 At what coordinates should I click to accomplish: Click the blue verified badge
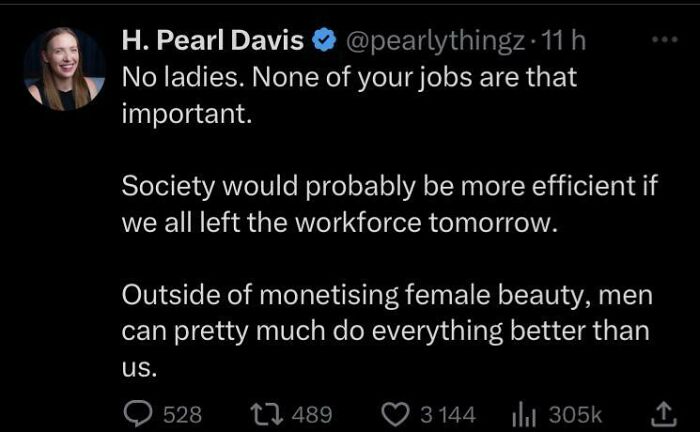click(324, 42)
